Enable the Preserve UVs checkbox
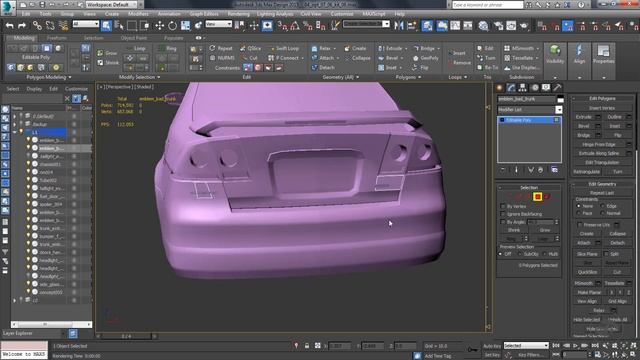This screenshot has height=360, width=640. coord(580,225)
